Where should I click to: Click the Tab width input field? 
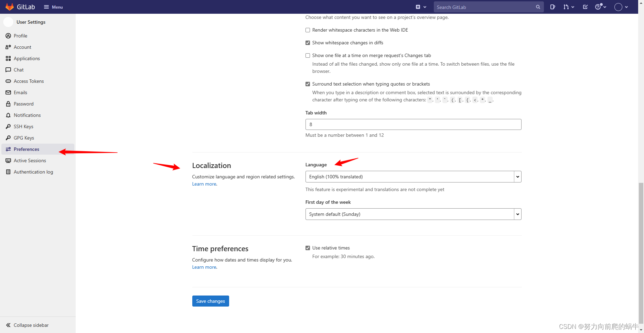(x=413, y=124)
